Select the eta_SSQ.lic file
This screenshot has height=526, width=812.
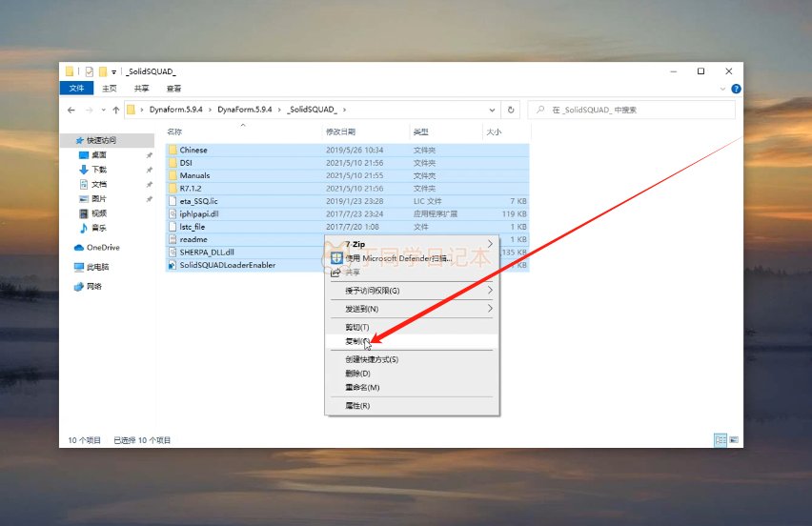pyautogui.click(x=198, y=201)
